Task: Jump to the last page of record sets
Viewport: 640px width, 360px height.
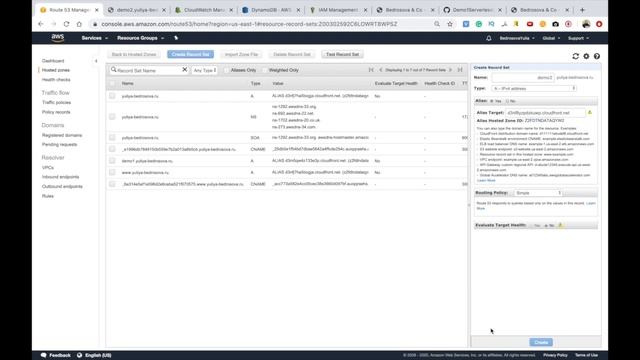Action: click(460, 70)
